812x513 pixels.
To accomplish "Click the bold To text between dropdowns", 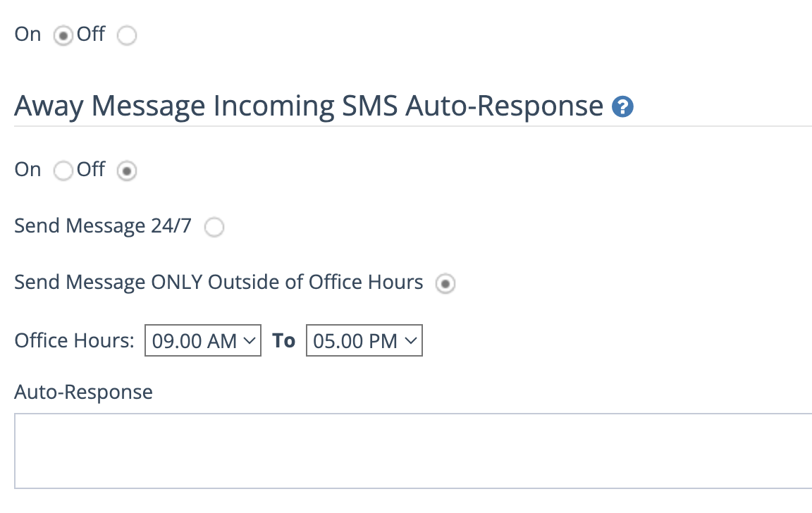I will 284,340.
